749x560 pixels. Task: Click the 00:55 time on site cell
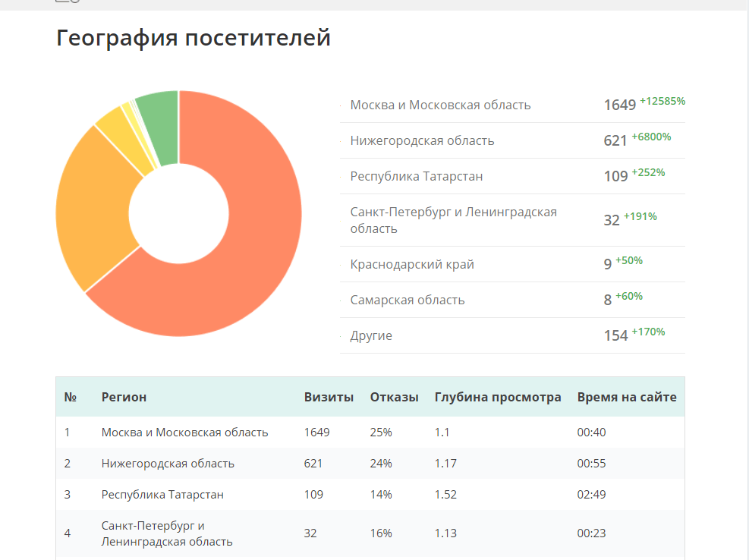591,464
